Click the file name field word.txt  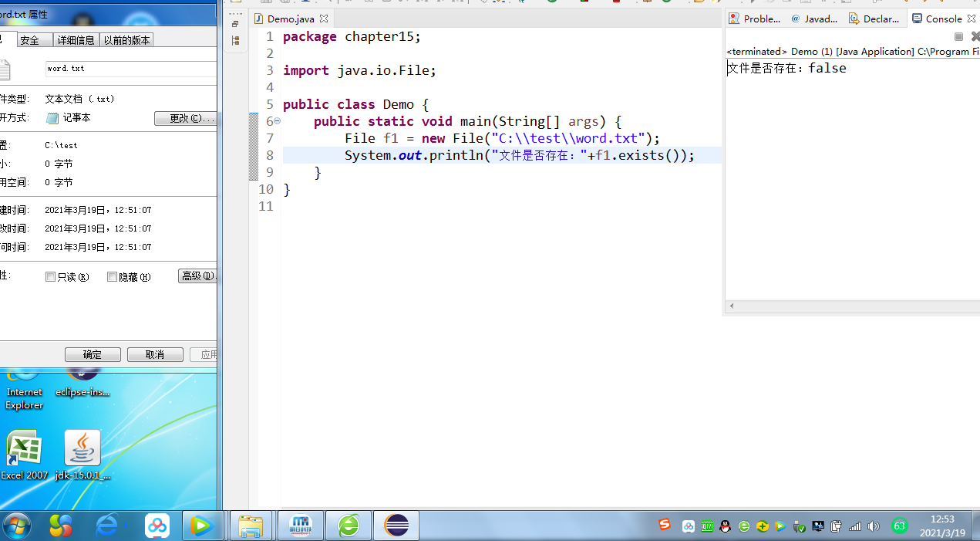[131, 69]
